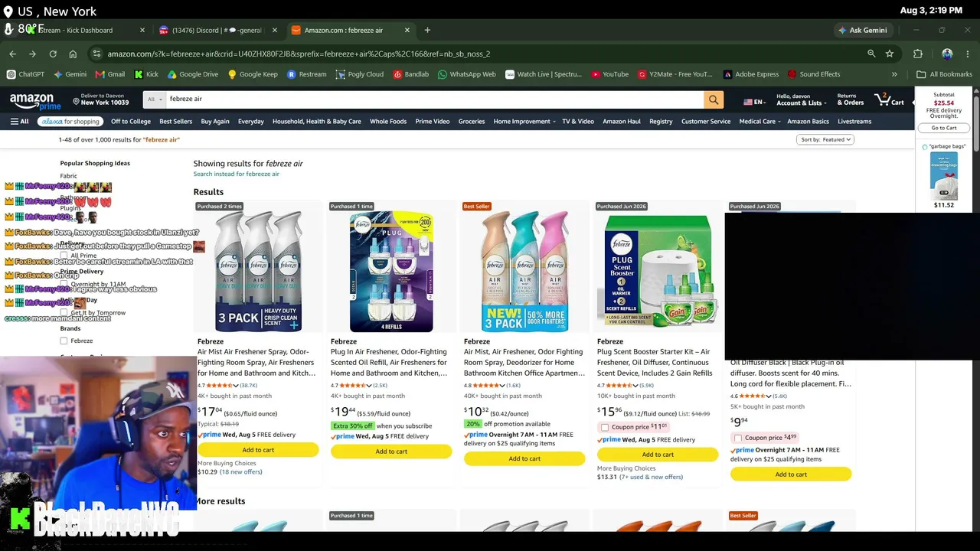Open the All hamburger menu
The image size is (980, 551).
[20, 121]
